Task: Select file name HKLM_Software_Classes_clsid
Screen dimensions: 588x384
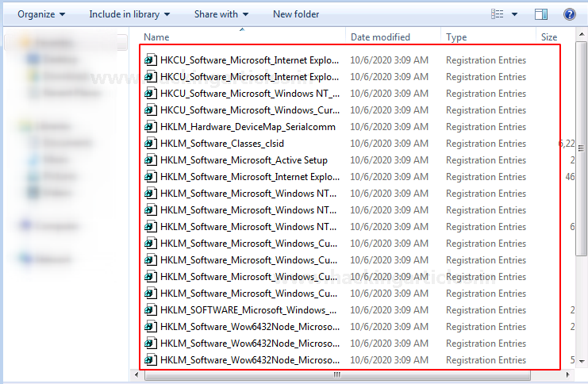Action: [222, 144]
